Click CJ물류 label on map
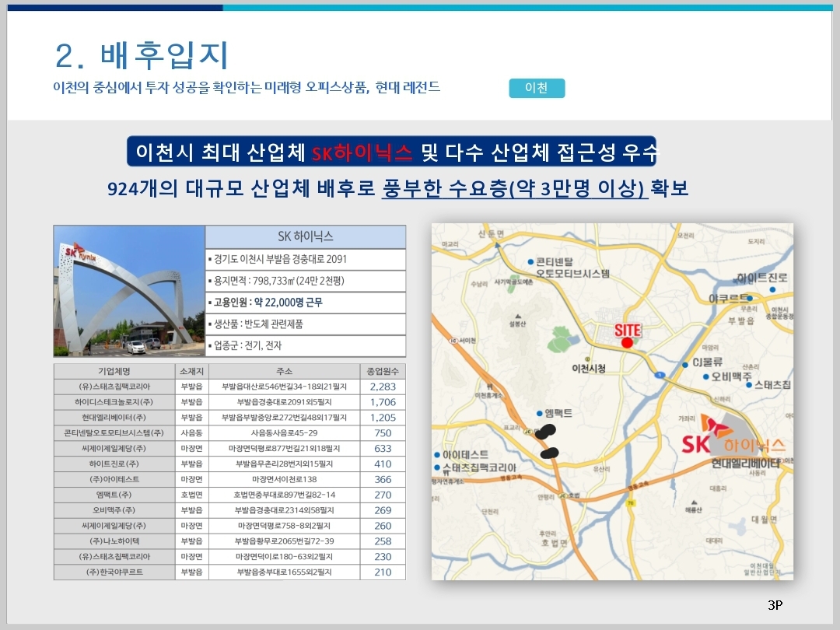Screen dimensions: 840x630 tap(707, 362)
